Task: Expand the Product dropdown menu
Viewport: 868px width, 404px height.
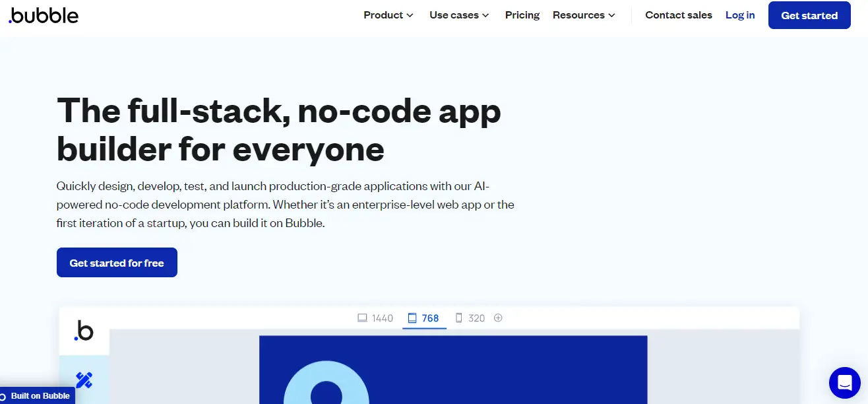Action: pos(388,15)
